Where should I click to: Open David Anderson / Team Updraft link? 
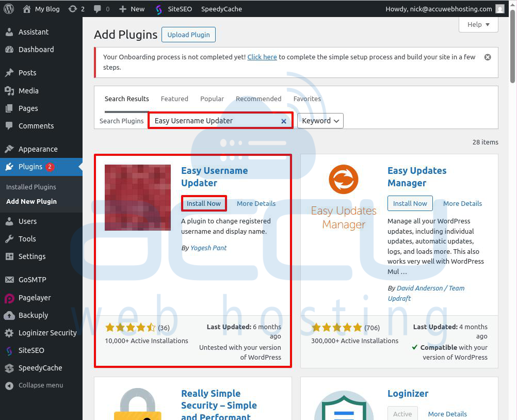[x=426, y=293]
